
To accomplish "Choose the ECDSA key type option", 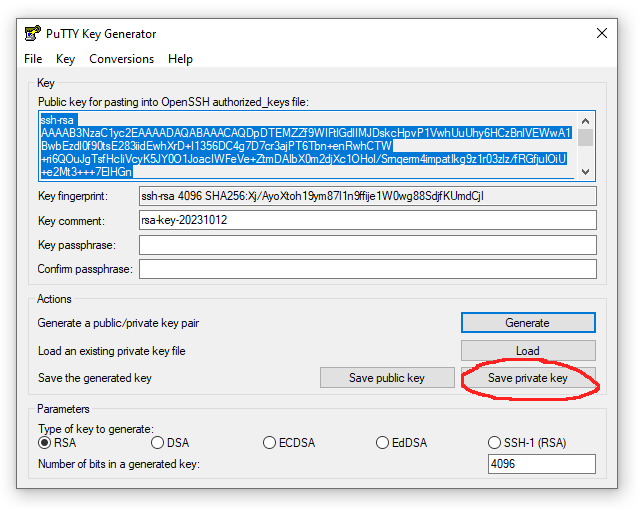I will (270, 443).
